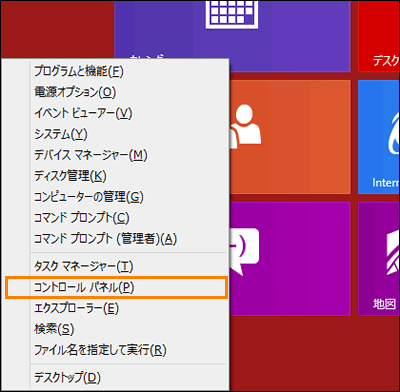Open the 地図 maps tile
This screenshot has width=400, height=392.
click(379, 259)
